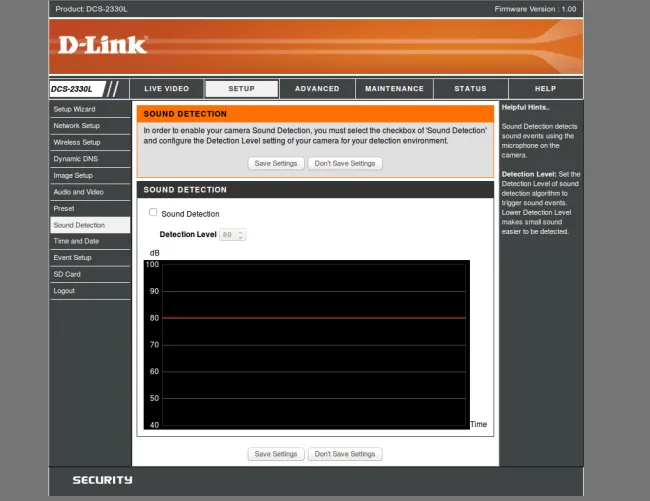Click the top Save Settings button
Screen dimensions: 650x501
tap(276, 163)
